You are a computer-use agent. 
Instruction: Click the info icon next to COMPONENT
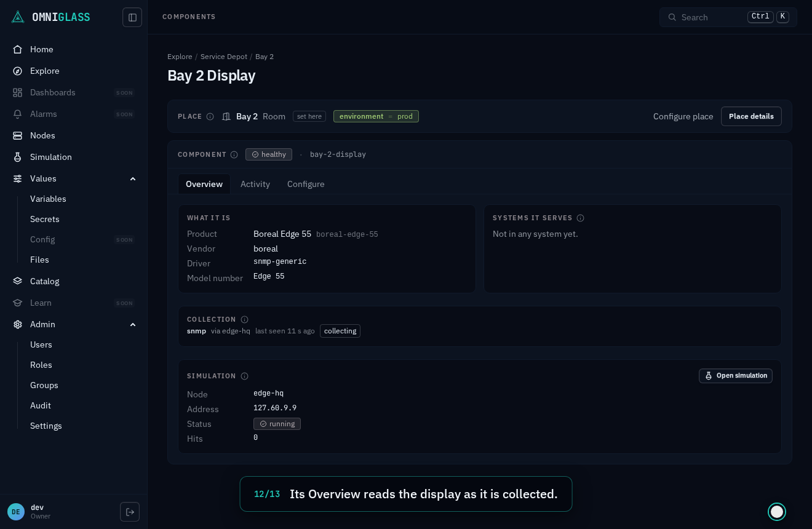[234, 154]
